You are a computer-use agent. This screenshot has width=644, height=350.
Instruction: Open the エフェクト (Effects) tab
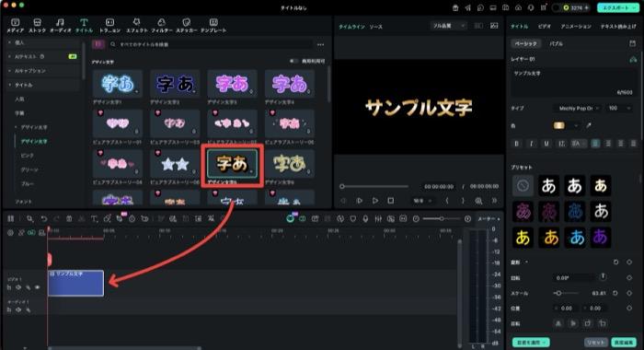(x=136, y=26)
